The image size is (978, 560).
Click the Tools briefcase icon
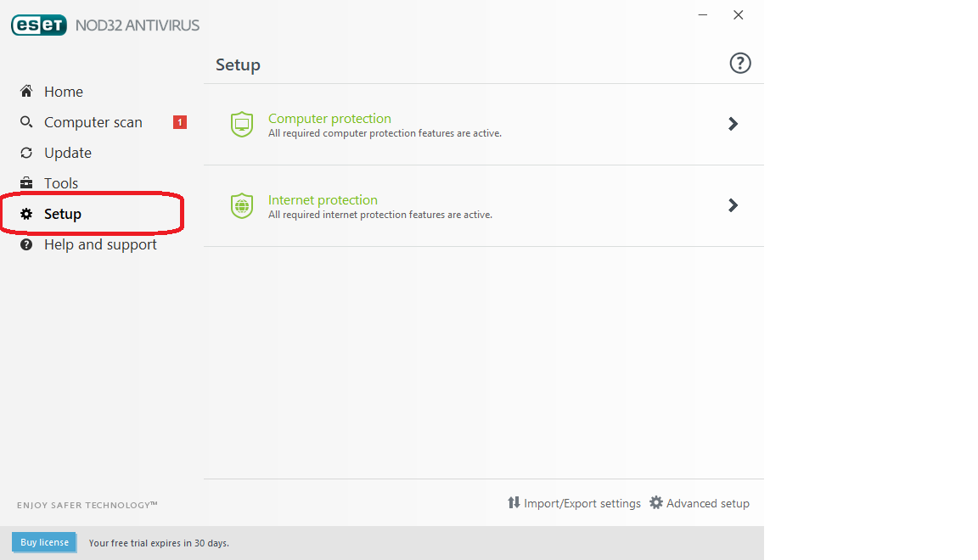(26, 183)
